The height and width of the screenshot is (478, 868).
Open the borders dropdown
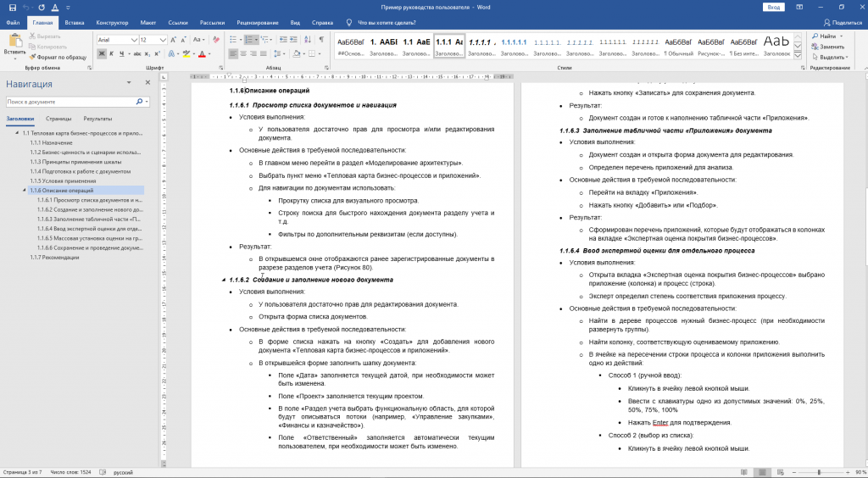click(x=320, y=53)
